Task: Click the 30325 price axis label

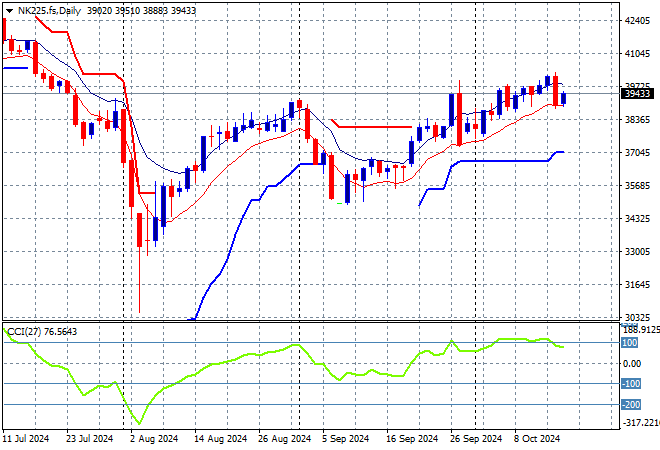Action: click(x=637, y=317)
